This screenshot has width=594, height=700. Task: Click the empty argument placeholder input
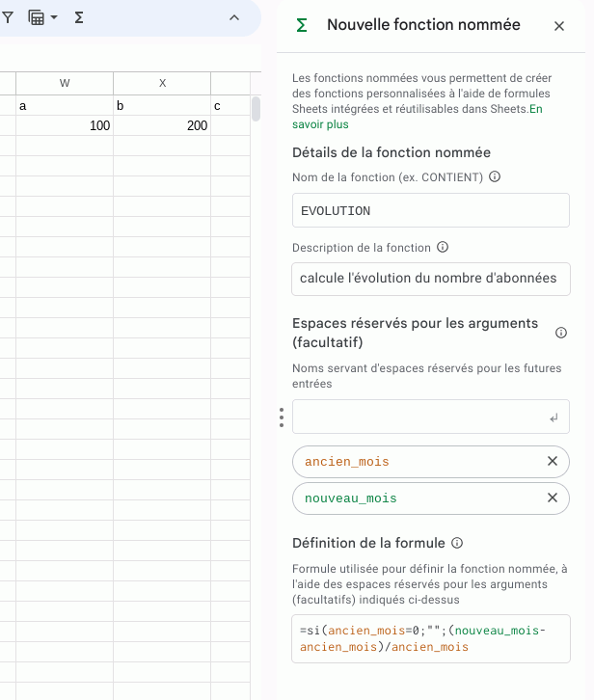click(x=420, y=417)
